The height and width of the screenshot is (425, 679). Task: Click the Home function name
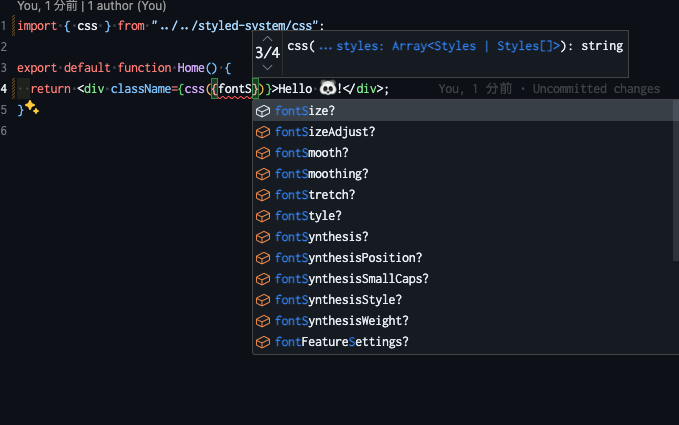(191, 68)
